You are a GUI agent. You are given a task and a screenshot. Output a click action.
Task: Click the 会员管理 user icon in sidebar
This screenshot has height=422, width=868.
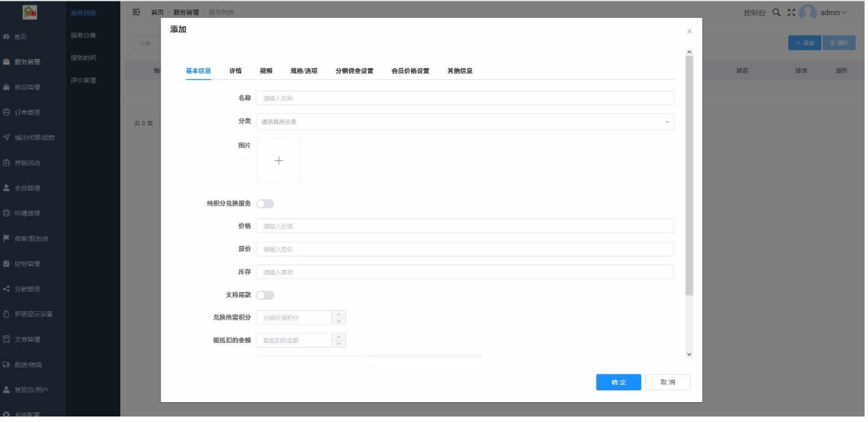coord(6,188)
